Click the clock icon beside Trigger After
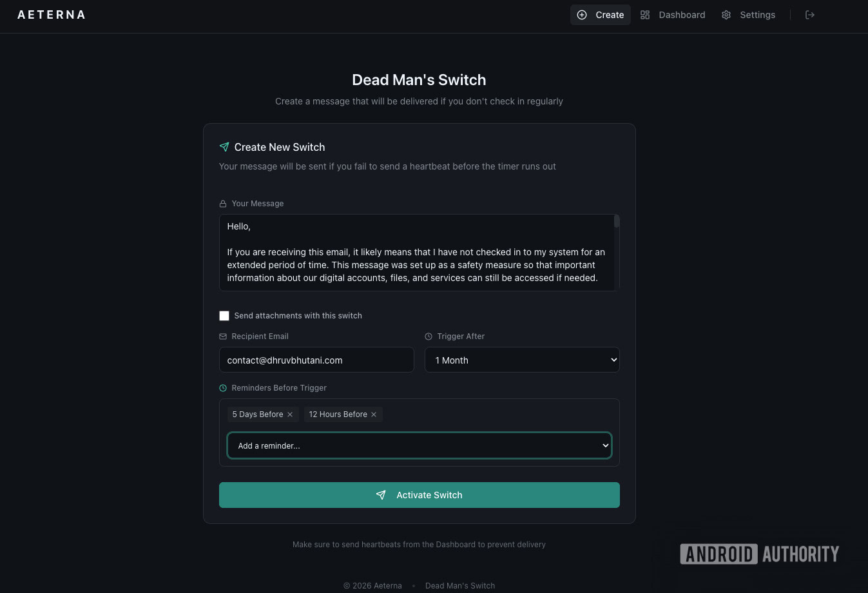This screenshot has height=593, width=868. 429,336
